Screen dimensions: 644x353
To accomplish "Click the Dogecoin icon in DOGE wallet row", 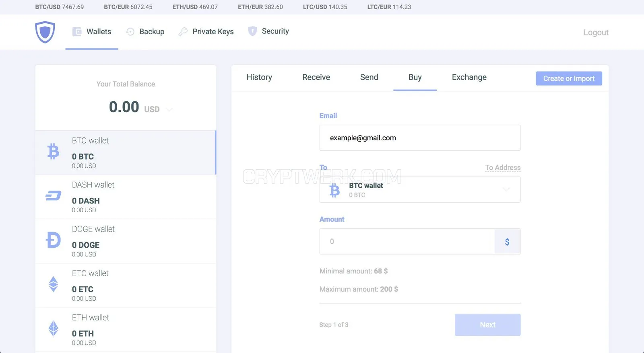I will point(53,240).
